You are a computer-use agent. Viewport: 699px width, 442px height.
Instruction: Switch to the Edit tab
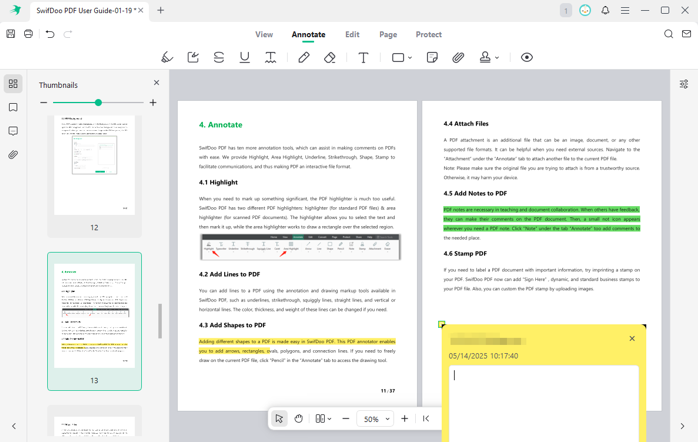(x=352, y=34)
